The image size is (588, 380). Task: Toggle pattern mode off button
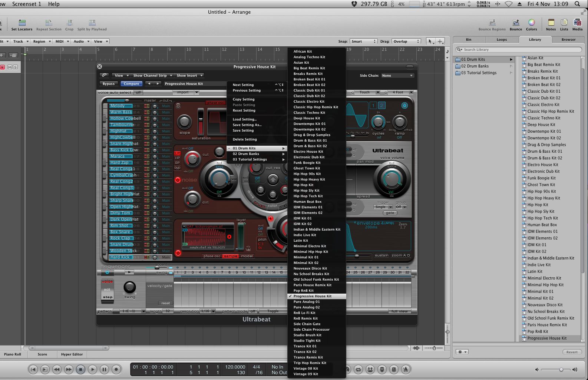tap(253, 311)
